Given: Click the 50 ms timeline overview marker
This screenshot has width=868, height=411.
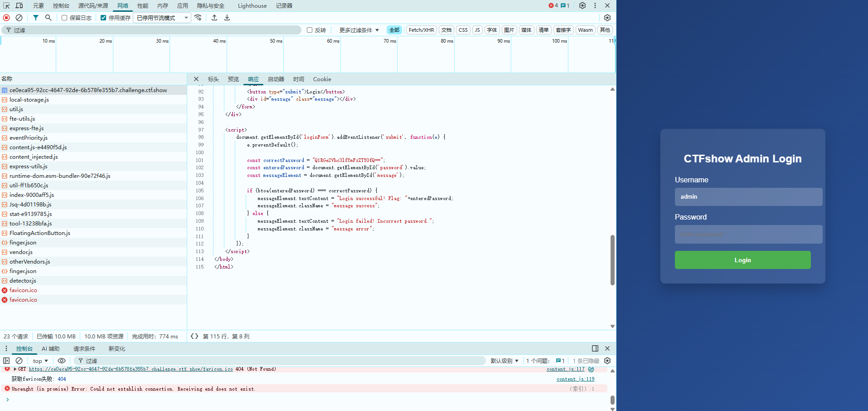Looking at the screenshot, I should pos(276,41).
